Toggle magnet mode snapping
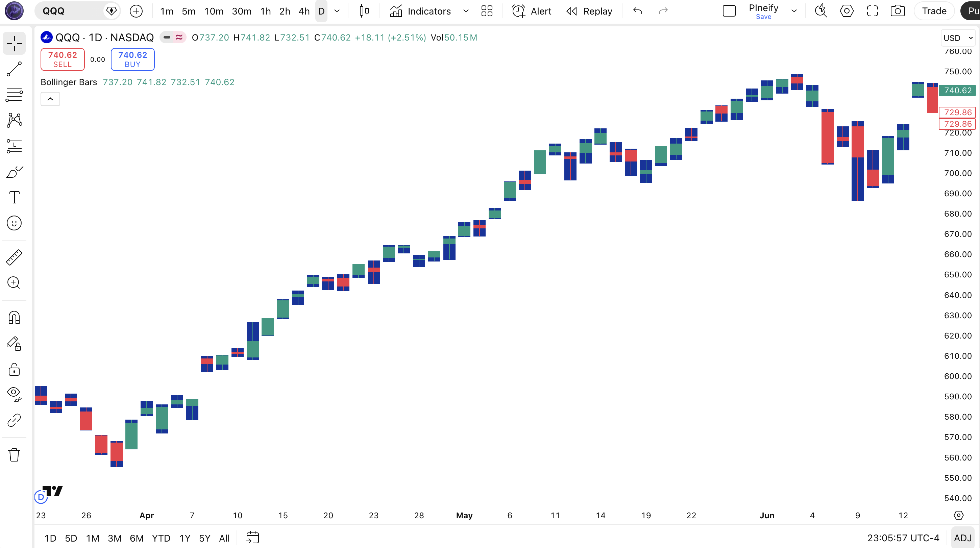This screenshot has height=548, width=980. click(x=14, y=317)
